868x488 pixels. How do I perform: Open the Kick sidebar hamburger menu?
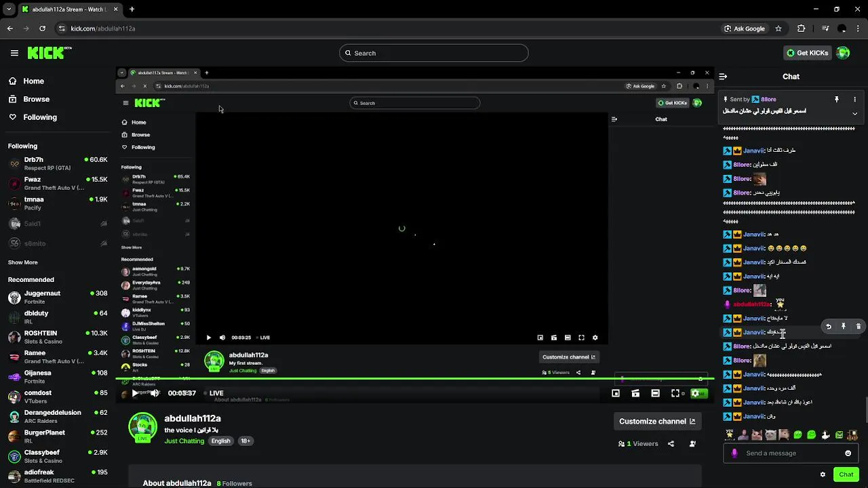coord(14,53)
